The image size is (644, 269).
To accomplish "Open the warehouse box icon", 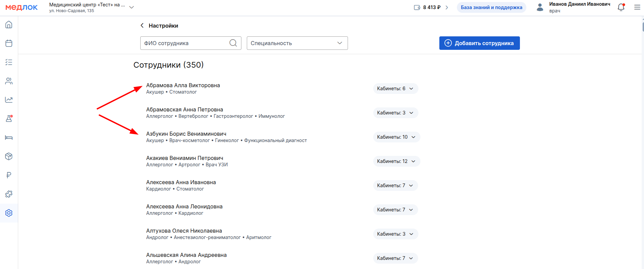I will point(9,156).
